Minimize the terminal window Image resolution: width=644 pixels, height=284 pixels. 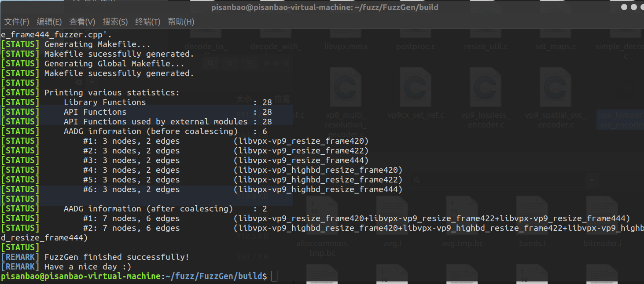click(x=624, y=7)
